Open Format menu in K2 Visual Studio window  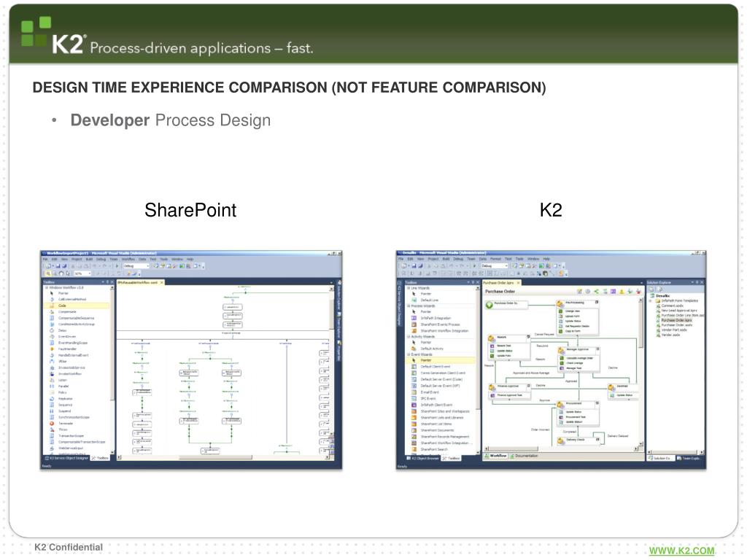pos(495,259)
